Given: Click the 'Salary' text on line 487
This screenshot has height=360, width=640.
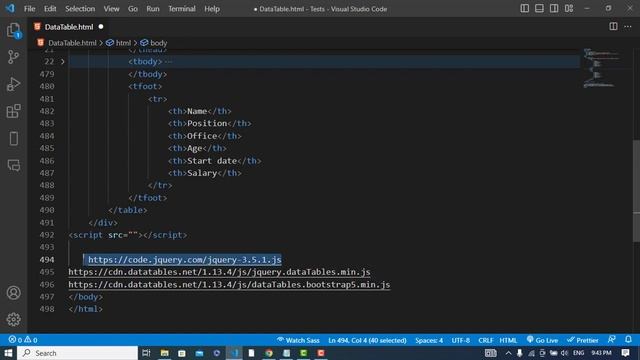Looking at the screenshot, I should (x=202, y=173).
